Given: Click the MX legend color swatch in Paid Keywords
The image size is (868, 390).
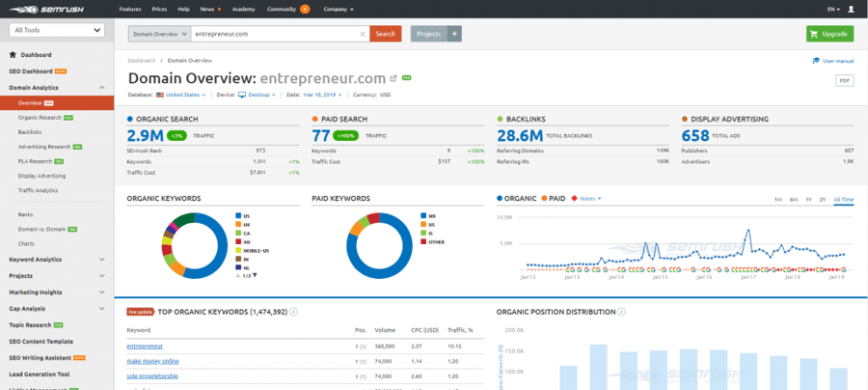Looking at the screenshot, I should (x=423, y=215).
